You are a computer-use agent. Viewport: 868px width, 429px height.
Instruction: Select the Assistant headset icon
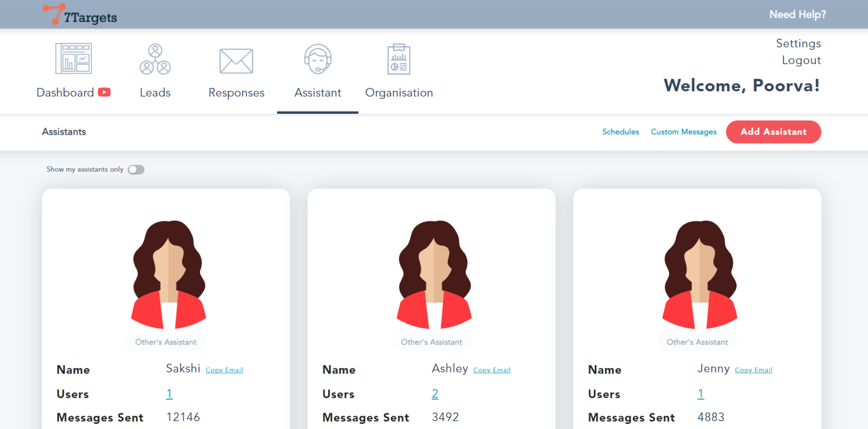[318, 59]
